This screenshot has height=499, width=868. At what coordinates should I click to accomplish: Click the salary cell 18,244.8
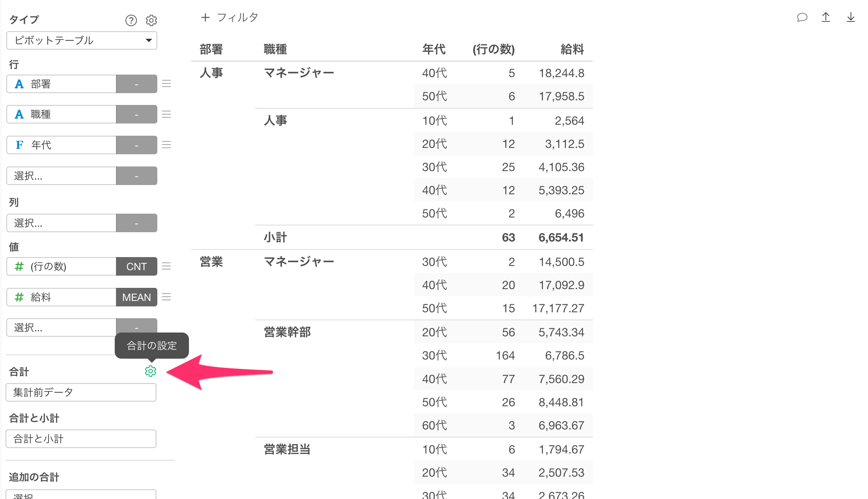[x=562, y=73]
